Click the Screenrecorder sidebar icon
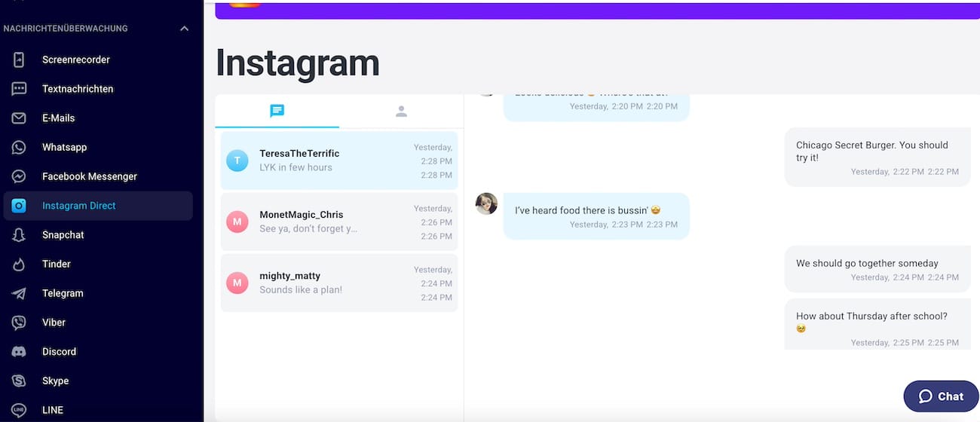 (x=19, y=60)
